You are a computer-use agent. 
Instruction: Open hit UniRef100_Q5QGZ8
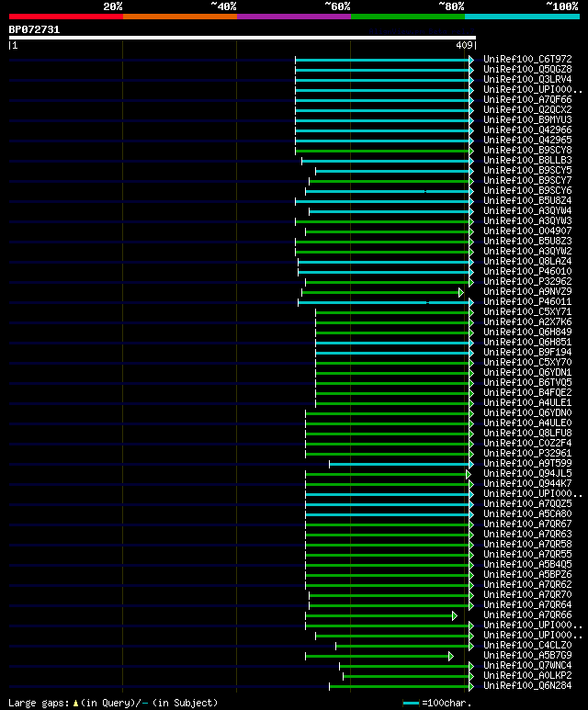tap(527, 69)
